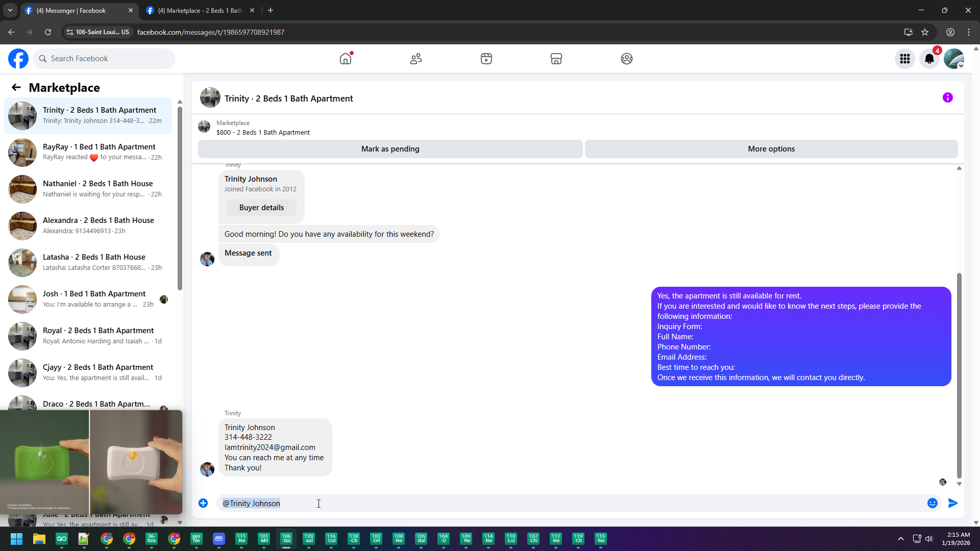The image size is (980, 551).
Task: Open Alexandra 2 Beds 1 Bath House chat
Action: click(88, 226)
